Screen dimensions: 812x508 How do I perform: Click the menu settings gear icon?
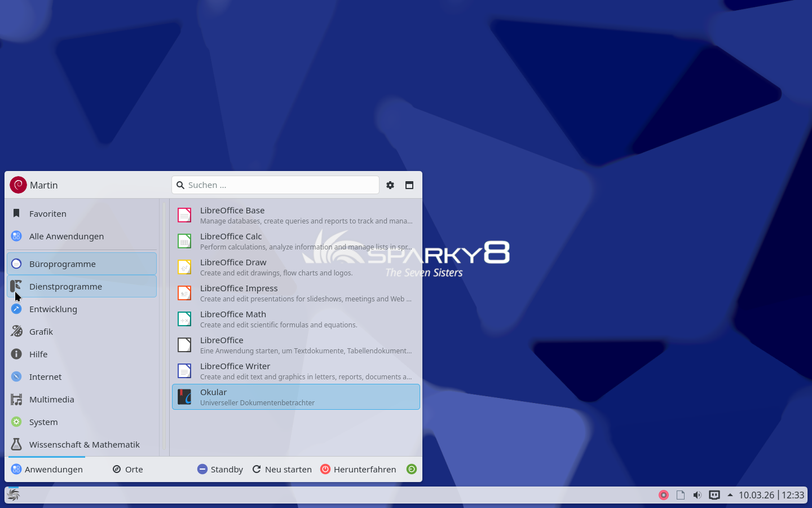pos(390,185)
